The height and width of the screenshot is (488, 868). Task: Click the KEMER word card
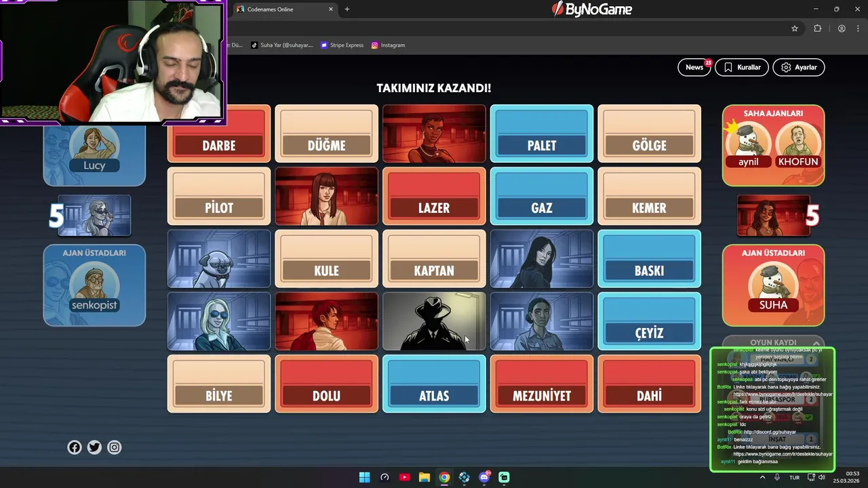649,197
